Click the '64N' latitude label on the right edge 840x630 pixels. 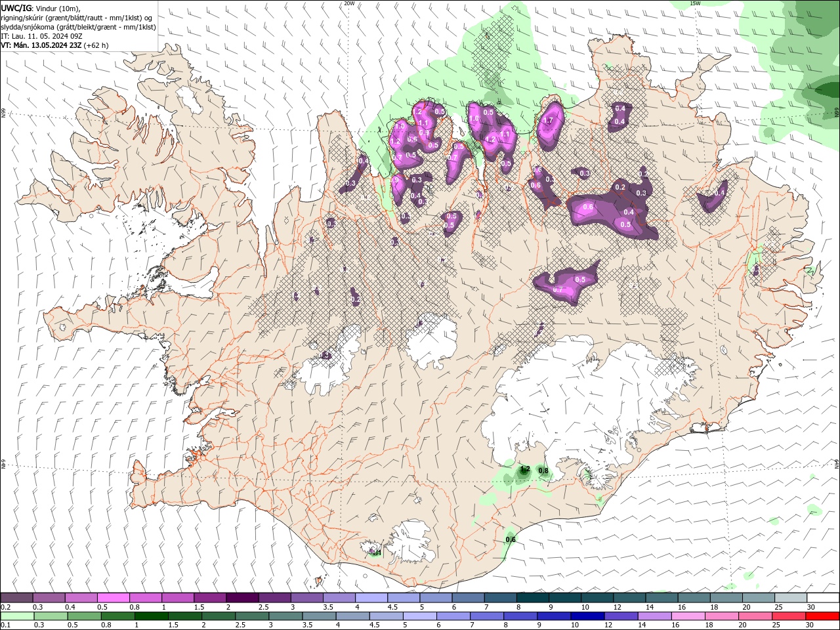tap(837, 463)
